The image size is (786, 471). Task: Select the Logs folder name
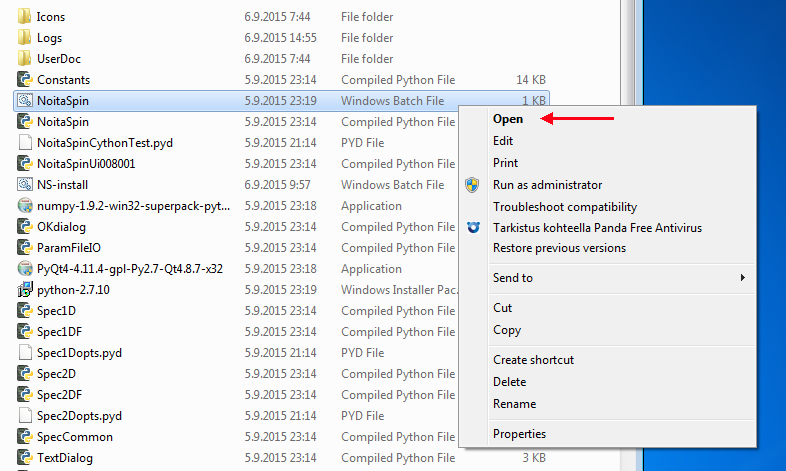49,38
